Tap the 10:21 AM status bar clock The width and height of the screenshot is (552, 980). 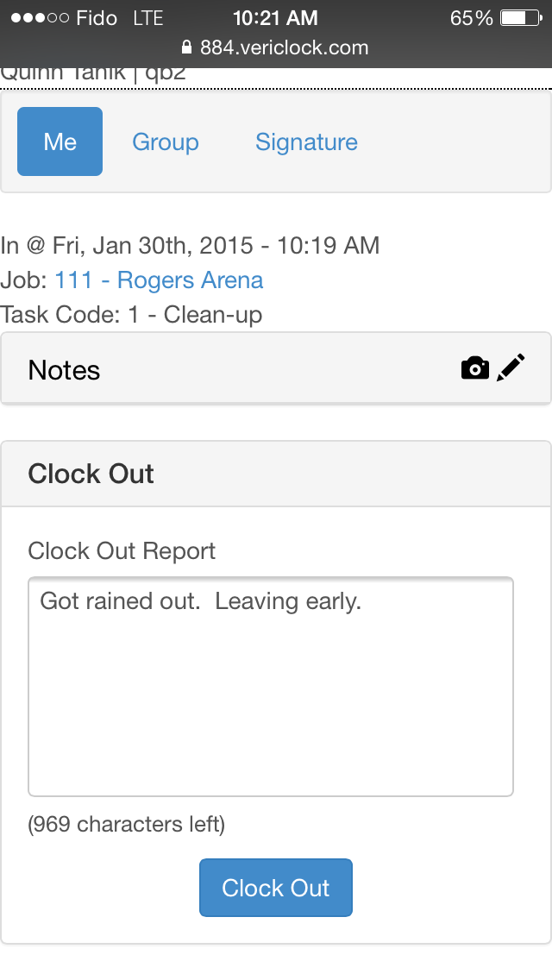coord(275,18)
